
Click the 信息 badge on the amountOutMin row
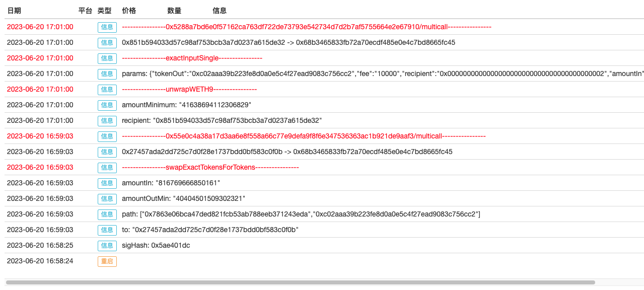point(107,199)
